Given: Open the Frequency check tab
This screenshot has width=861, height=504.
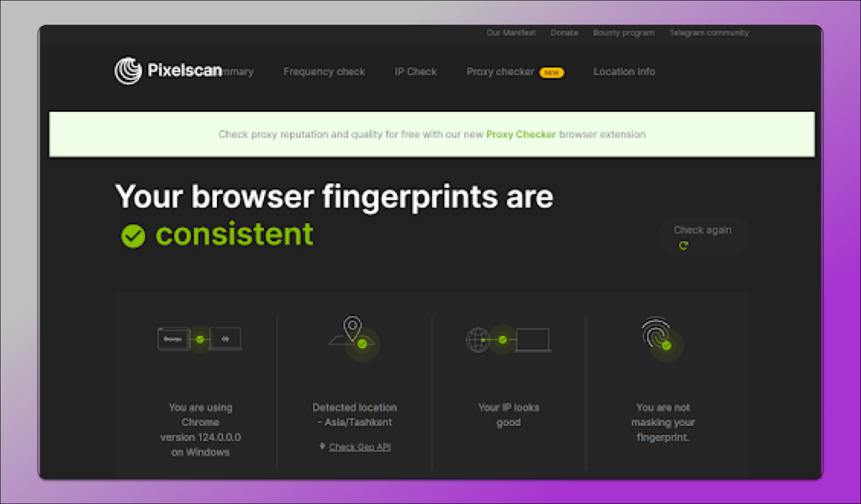Looking at the screenshot, I should (x=324, y=72).
